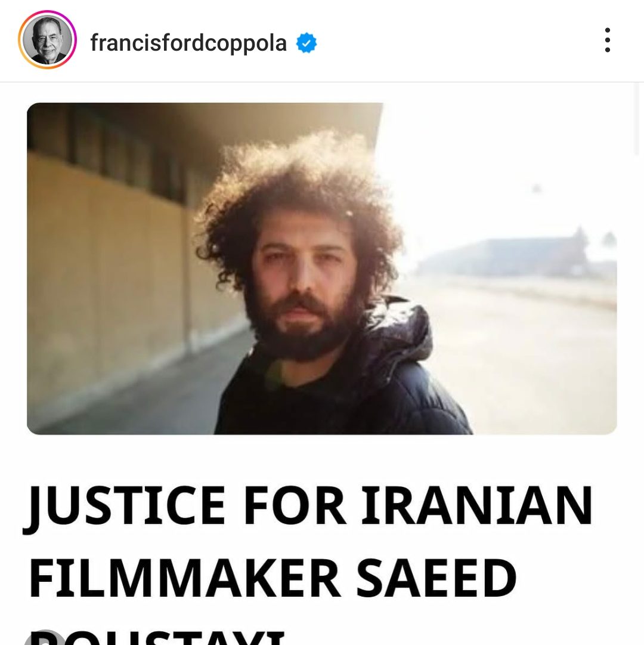Open the francisfordcoppola username profile link
The image size is (644, 645).
point(188,43)
